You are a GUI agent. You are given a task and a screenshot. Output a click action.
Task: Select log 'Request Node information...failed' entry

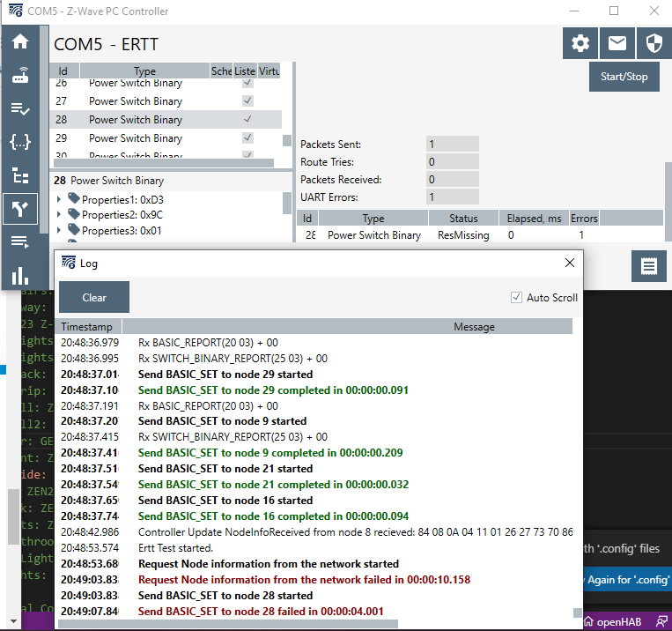314,580
